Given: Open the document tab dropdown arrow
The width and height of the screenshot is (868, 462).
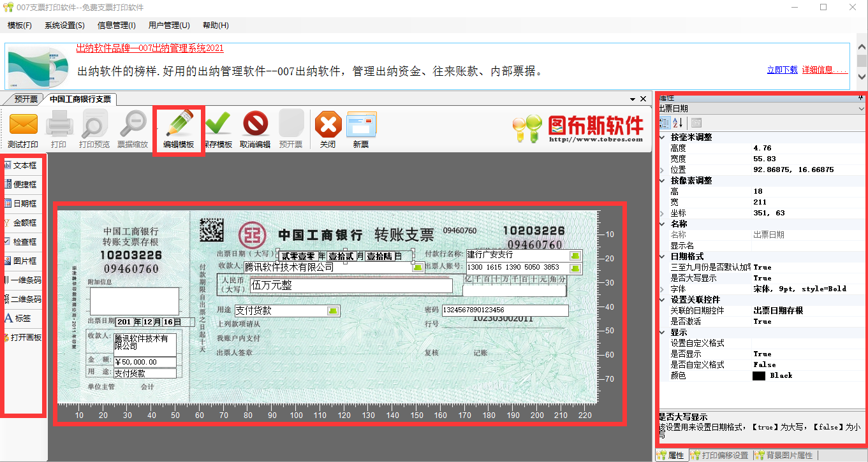Looking at the screenshot, I should (x=633, y=99).
